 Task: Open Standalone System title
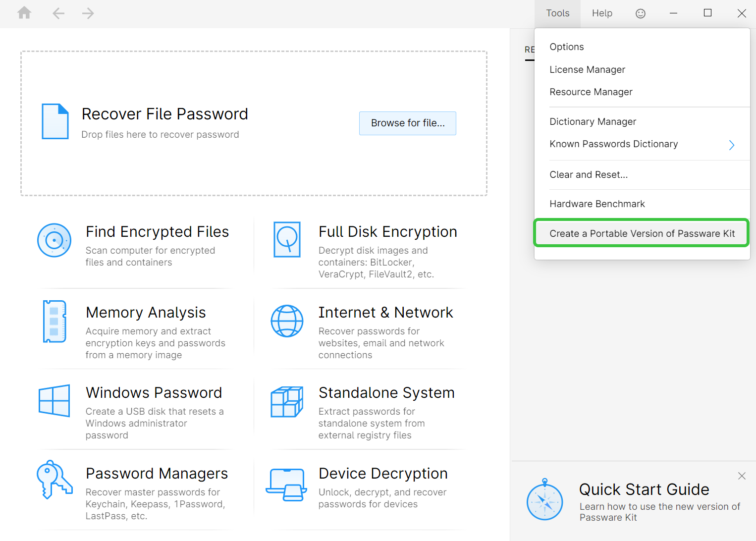point(386,393)
